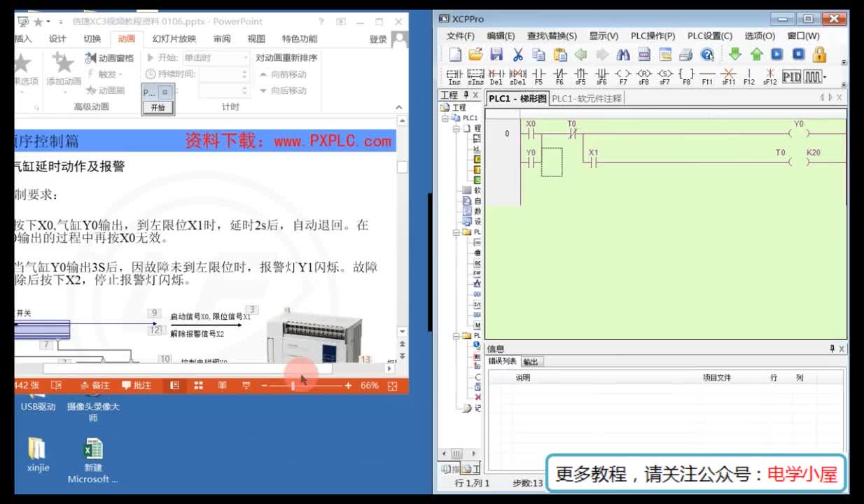Open PowerPoint 视图 ribbon tab
The width and height of the screenshot is (864, 504).
coord(256,39)
